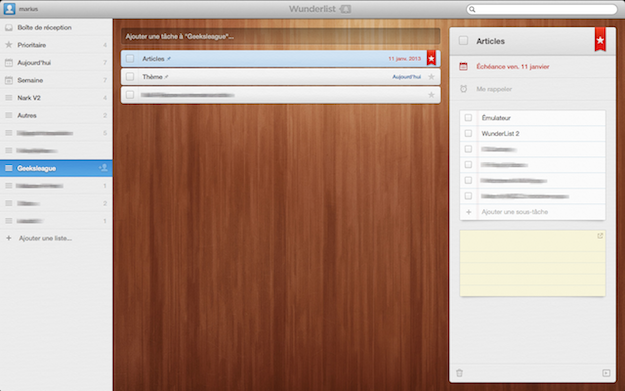
Task: Click the trash delete icon in detail panel
Action: pyautogui.click(x=460, y=373)
